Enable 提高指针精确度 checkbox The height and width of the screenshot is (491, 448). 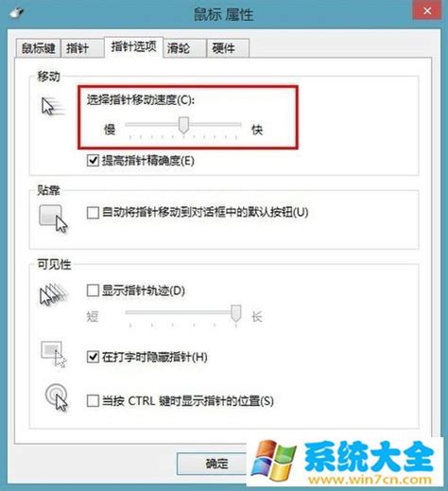93,161
